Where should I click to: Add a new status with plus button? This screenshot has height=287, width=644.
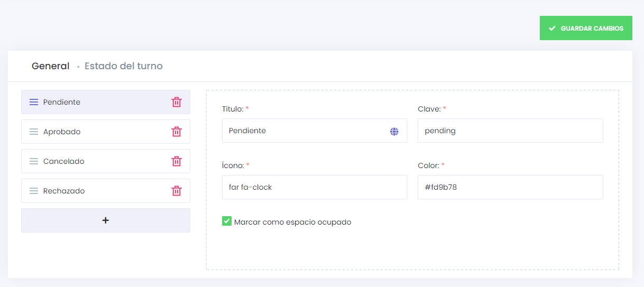106,220
